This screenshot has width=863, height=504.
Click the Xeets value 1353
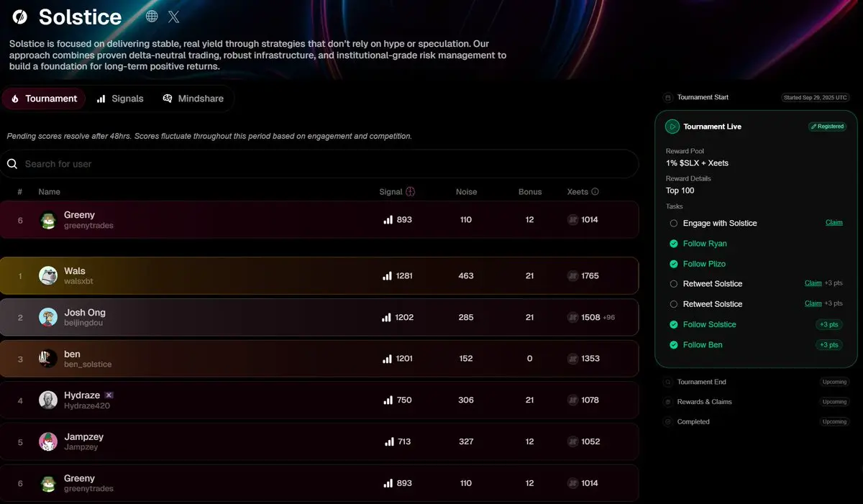(590, 359)
